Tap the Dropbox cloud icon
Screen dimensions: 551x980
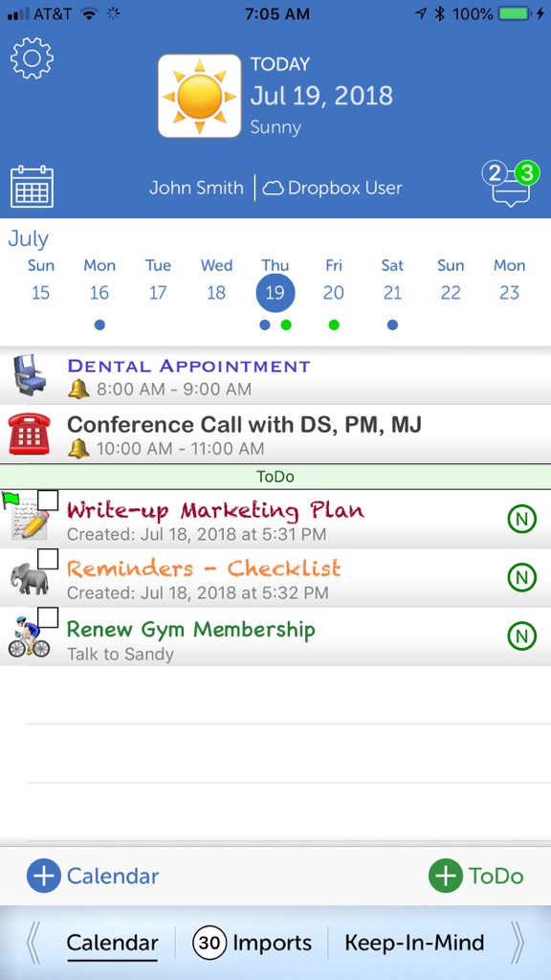tap(273, 189)
